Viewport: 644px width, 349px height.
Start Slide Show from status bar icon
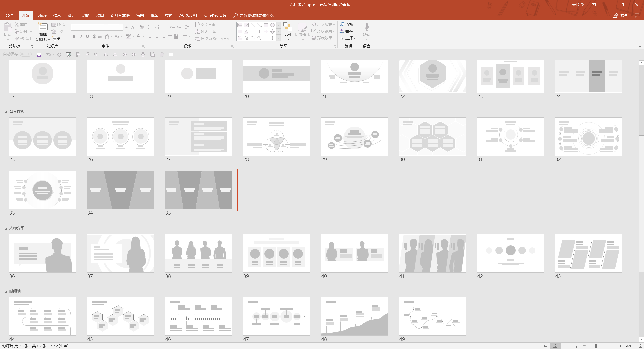pyautogui.click(x=576, y=346)
